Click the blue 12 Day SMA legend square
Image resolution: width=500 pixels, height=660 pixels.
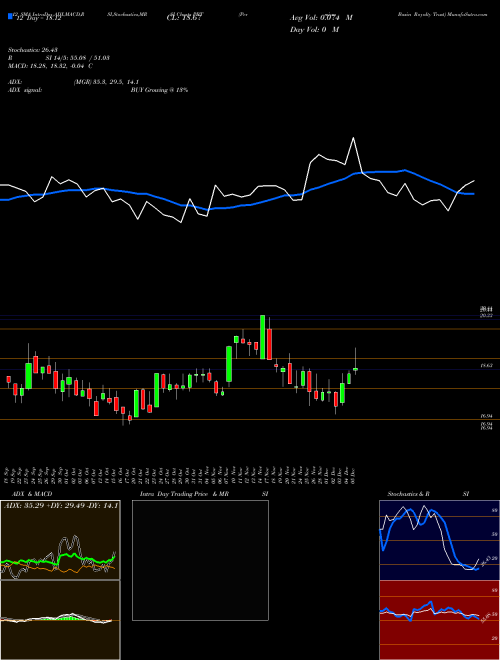(x=10, y=17)
